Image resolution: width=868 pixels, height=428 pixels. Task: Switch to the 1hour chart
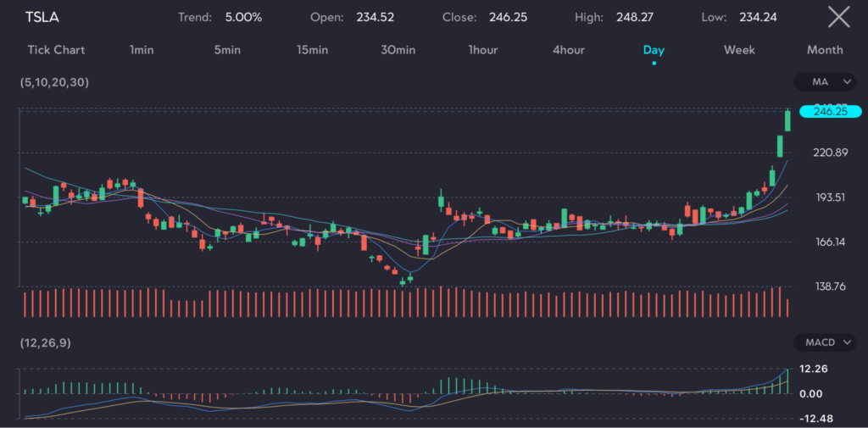(x=482, y=50)
